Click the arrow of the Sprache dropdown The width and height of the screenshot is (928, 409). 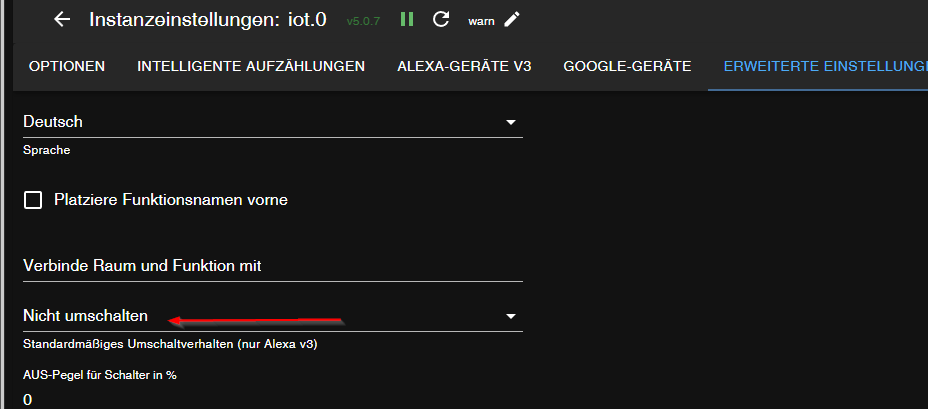511,122
